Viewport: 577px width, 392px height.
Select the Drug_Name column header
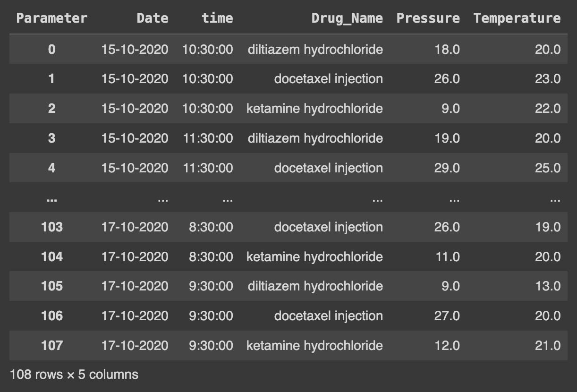[x=347, y=18]
